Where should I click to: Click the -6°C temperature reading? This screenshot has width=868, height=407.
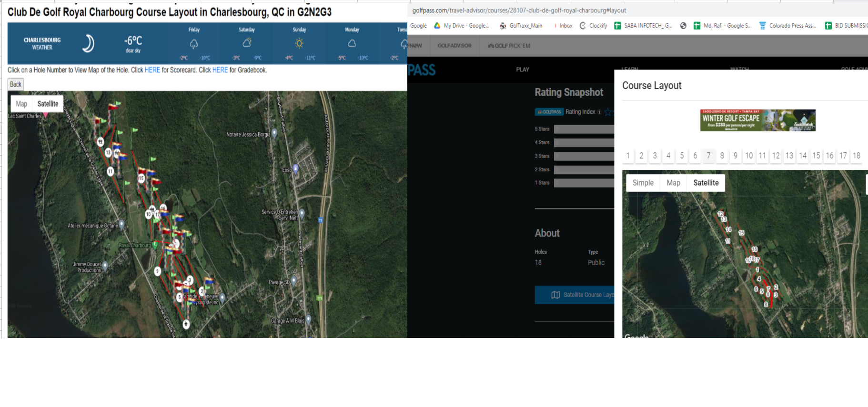click(x=133, y=40)
